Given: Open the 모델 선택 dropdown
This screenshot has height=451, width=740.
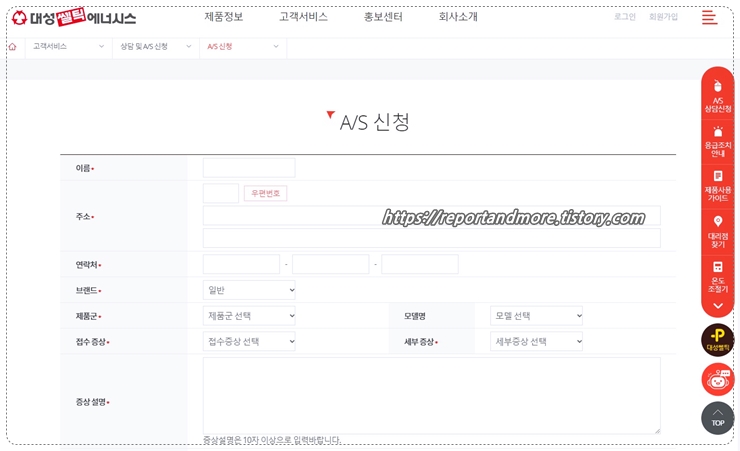Looking at the screenshot, I should [x=536, y=316].
